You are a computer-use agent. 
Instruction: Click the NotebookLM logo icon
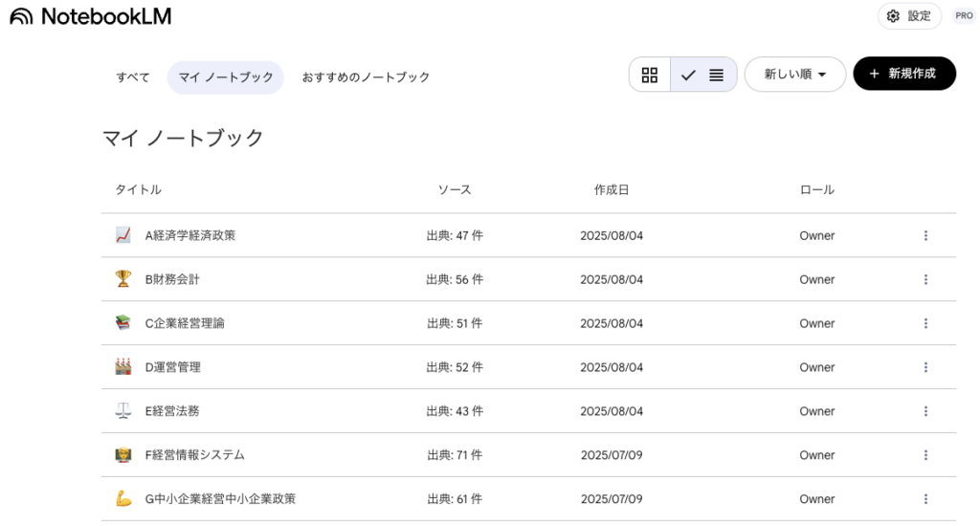(20, 16)
